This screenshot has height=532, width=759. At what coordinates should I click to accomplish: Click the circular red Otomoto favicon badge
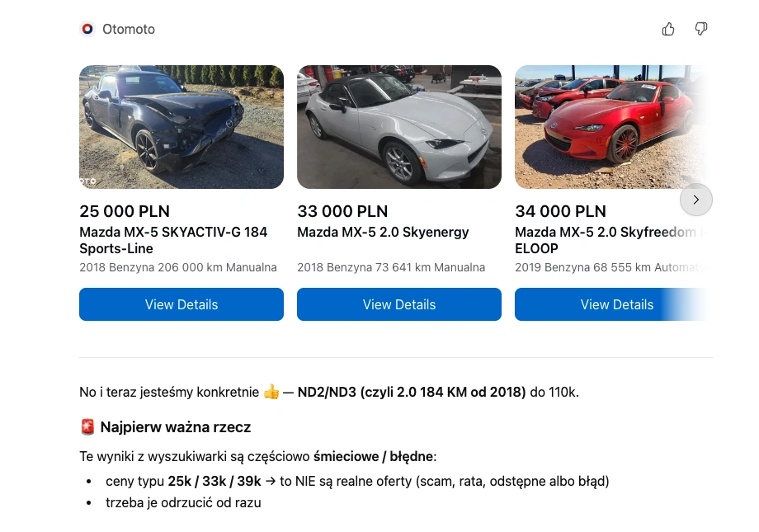(87, 28)
